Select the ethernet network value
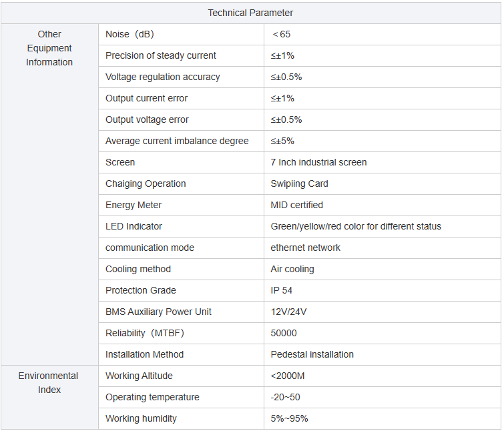Screen dimensions: 504x433 click(x=305, y=248)
